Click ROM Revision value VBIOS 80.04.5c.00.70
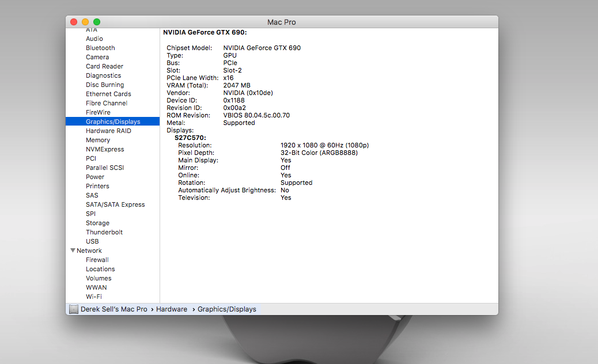The image size is (598, 364). (256, 115)
